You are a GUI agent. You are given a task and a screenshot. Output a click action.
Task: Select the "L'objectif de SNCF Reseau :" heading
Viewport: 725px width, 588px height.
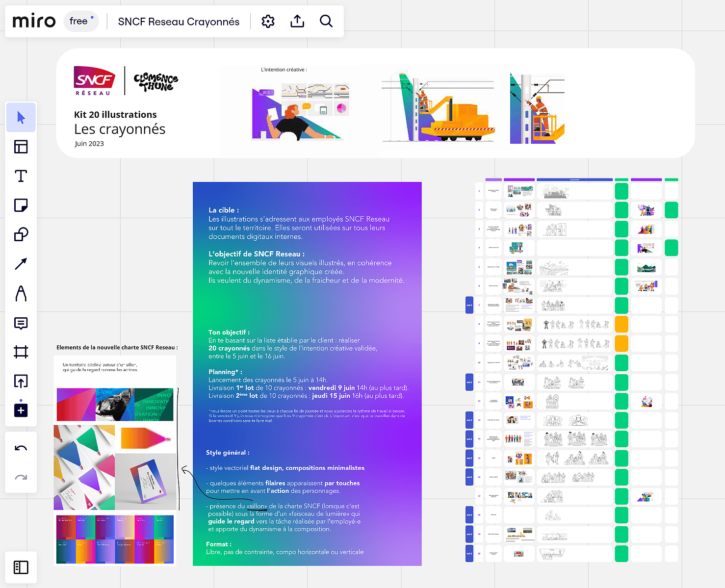[x=257, y=254]
